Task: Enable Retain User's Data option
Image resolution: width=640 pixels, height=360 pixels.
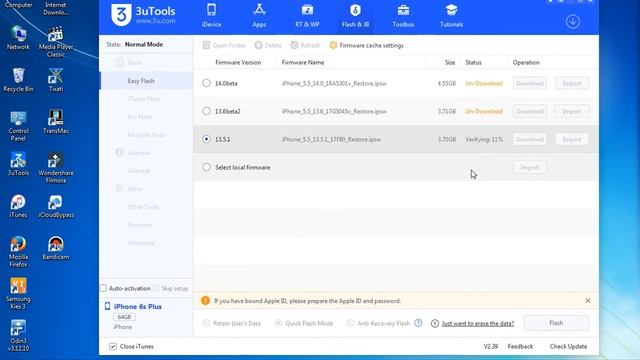Action: 207,323
